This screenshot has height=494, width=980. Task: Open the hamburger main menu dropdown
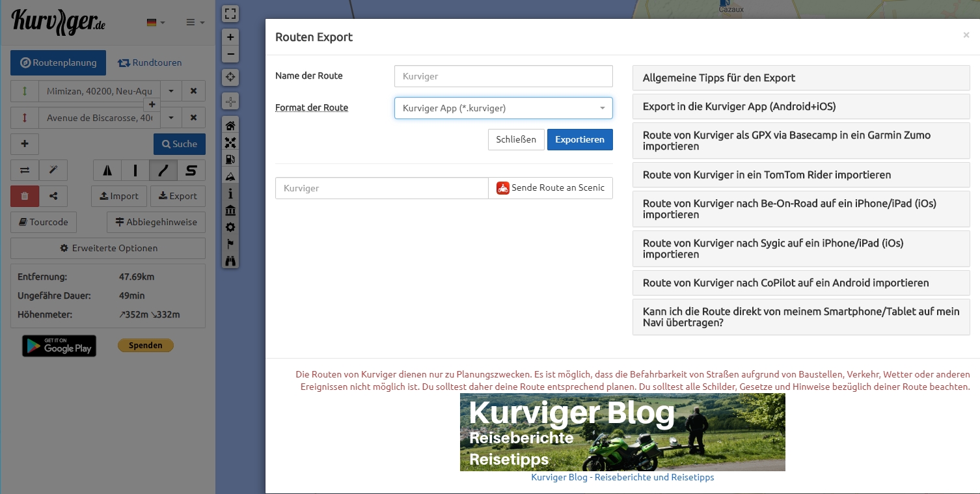point(195,22)
